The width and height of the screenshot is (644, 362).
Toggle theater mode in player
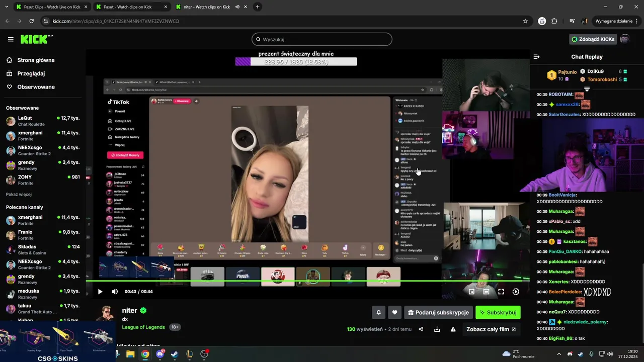pos(487,292)
